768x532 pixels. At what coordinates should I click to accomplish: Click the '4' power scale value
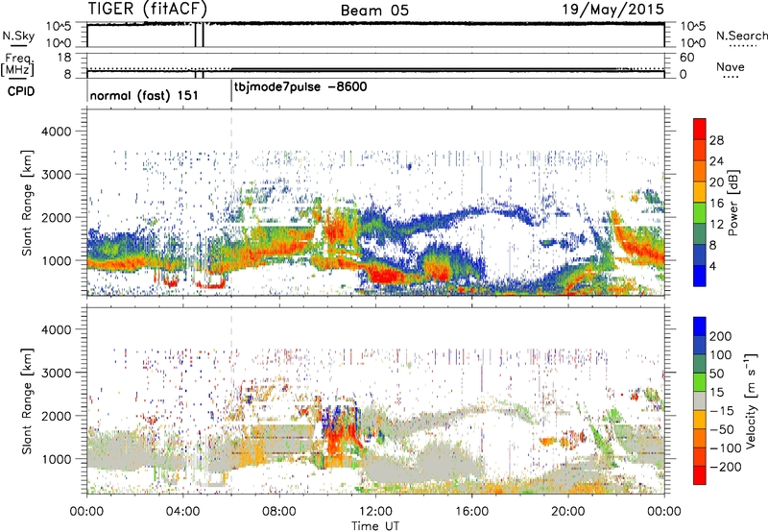712,266
